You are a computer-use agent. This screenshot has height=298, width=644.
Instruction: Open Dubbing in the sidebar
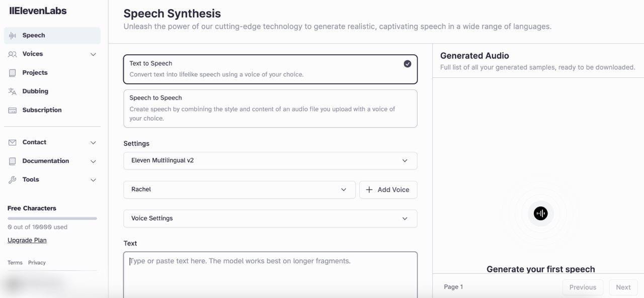pyautogui.click(x=52, y=91)
